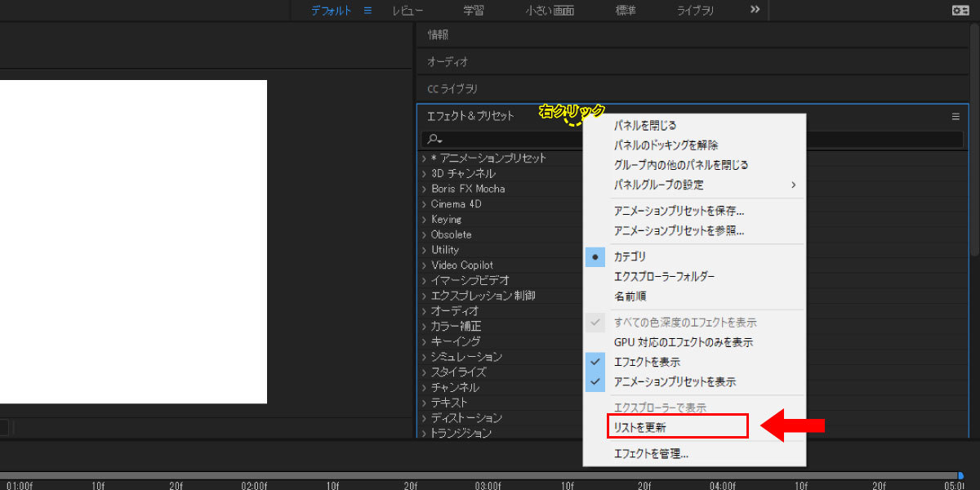Screen dimensions: 980x490
Task: Click timeline ruler at 03:00f
Action: point(488,485)
